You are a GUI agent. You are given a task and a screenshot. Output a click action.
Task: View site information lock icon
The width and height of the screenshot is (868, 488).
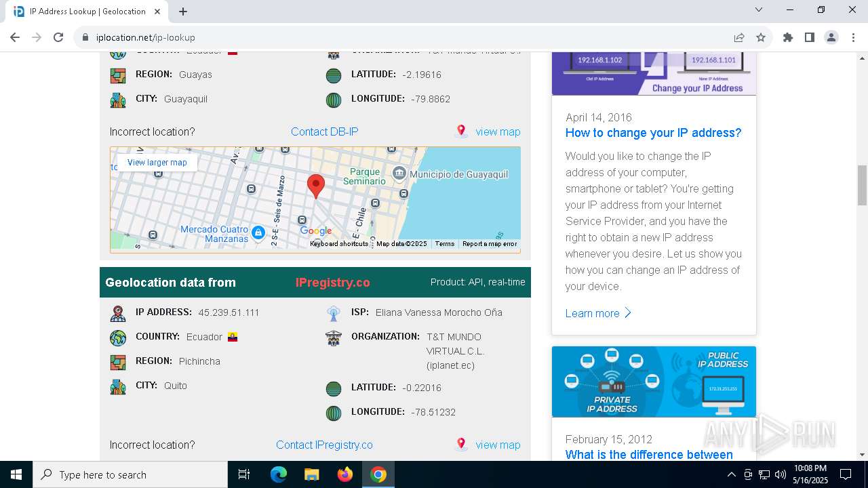tap(85, 37)
